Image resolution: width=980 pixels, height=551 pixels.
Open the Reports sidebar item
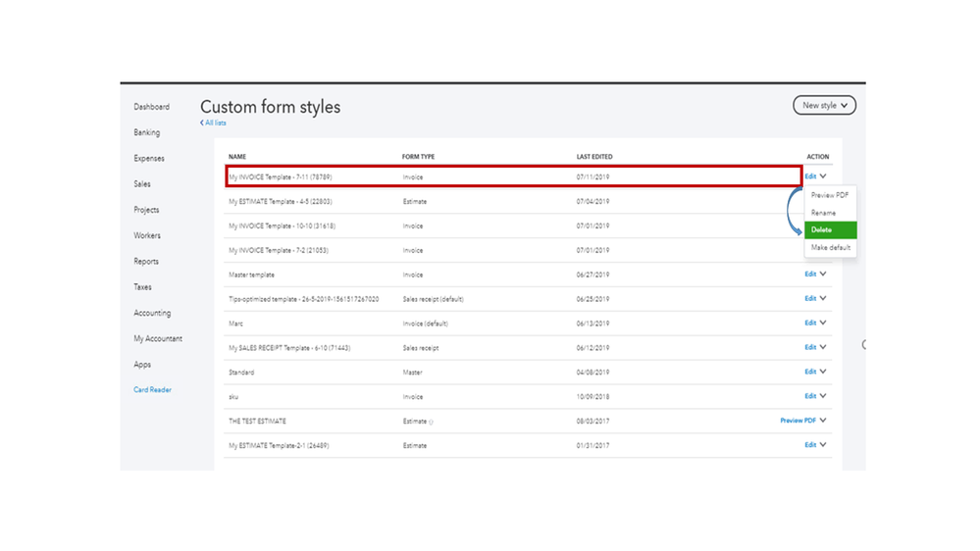pyautogui.click(x=146, y=262)
